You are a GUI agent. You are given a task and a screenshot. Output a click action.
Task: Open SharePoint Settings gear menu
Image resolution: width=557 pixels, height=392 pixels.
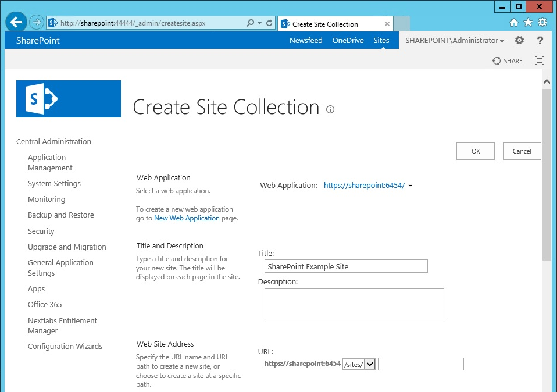519,40
